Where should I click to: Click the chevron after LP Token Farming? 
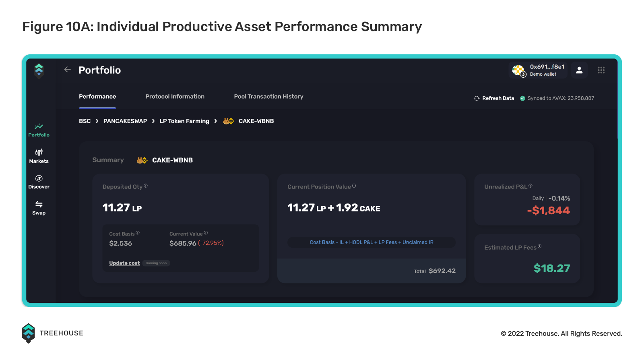[216, 121]
